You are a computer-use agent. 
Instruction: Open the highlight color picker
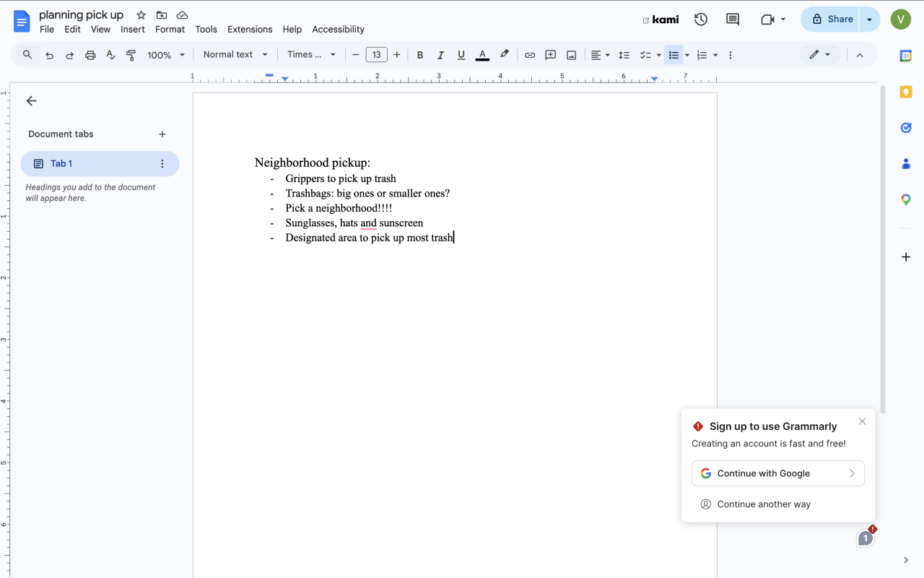click(x=504, y=55)
